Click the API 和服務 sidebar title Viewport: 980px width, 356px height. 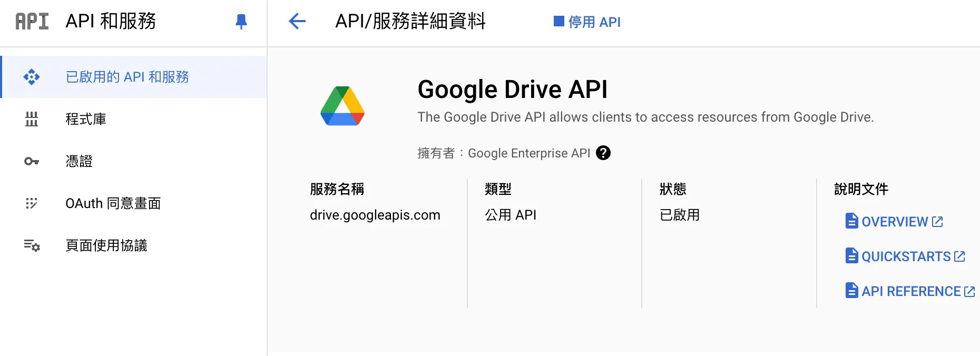111,21
